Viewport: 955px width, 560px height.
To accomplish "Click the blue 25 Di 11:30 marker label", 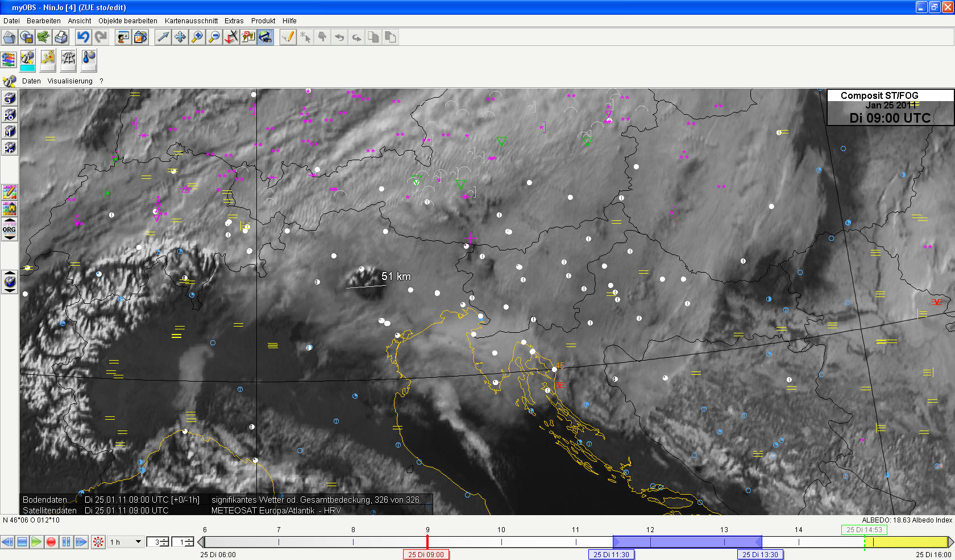I will (611, 555).
